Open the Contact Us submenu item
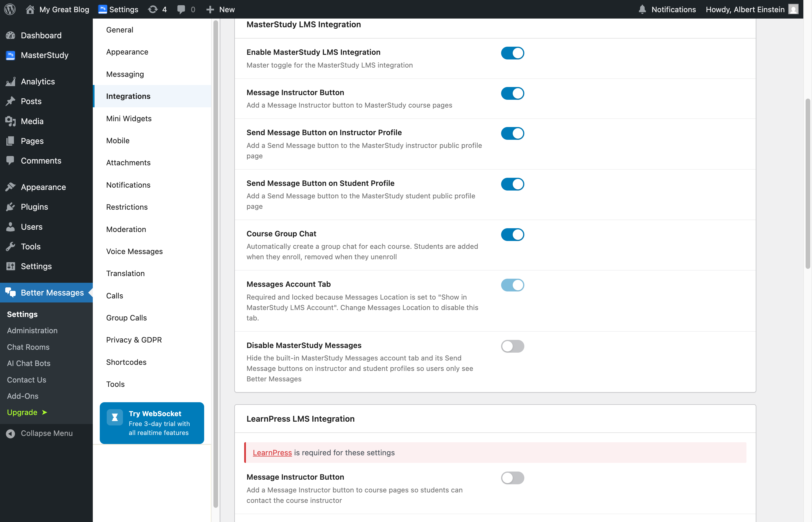 click(x=26, y=380)
